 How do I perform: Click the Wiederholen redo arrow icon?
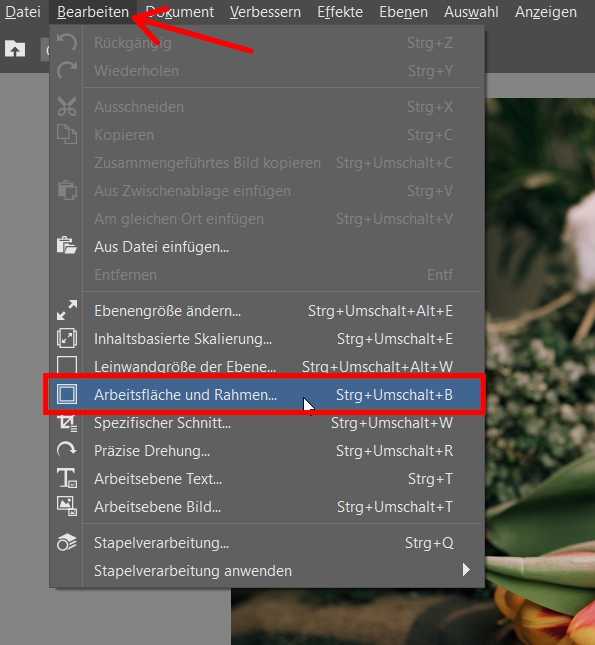(x=67, y=70)
